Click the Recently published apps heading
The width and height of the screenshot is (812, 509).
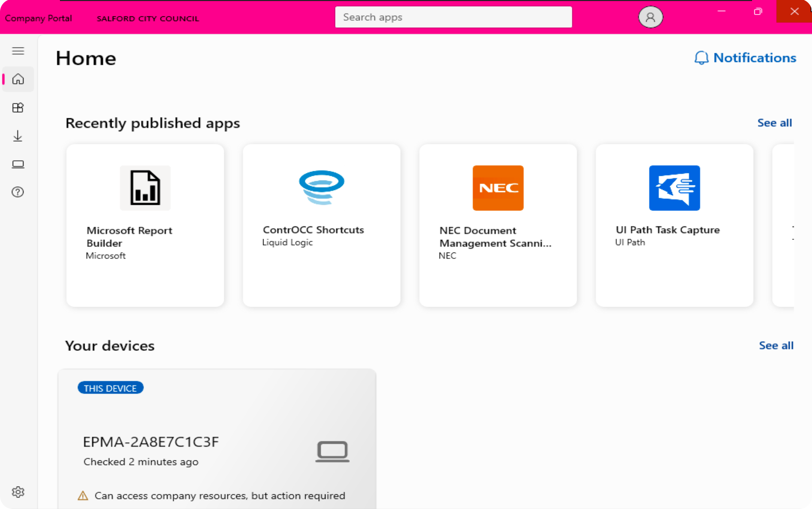click(x=153, y=124)
